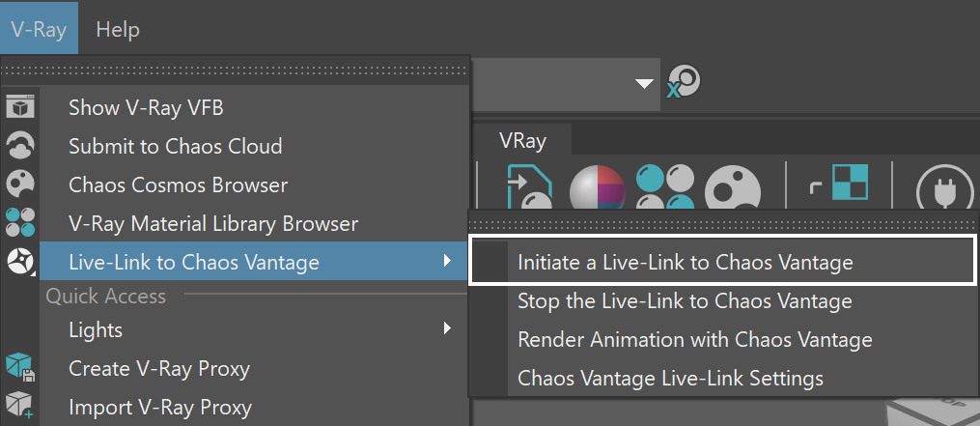Click the Create V-Ray Proxy cube icon
The image size is (980, 426).
[20, 366]
